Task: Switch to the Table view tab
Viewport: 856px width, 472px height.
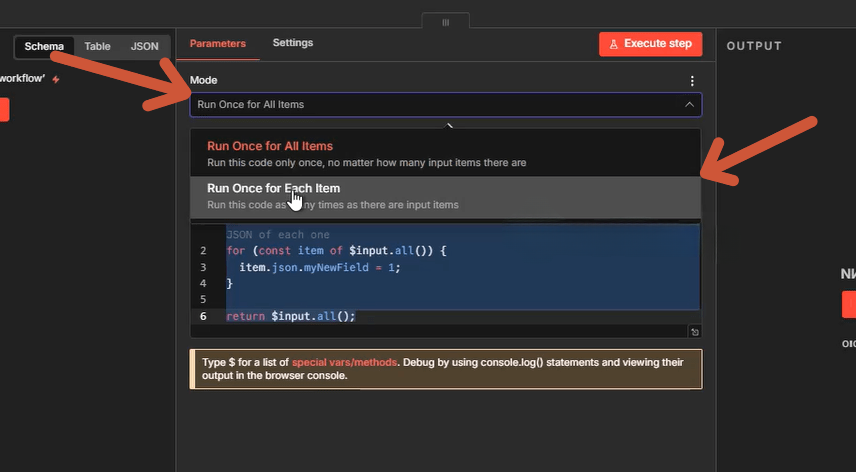Action: (x=97, y=46)
